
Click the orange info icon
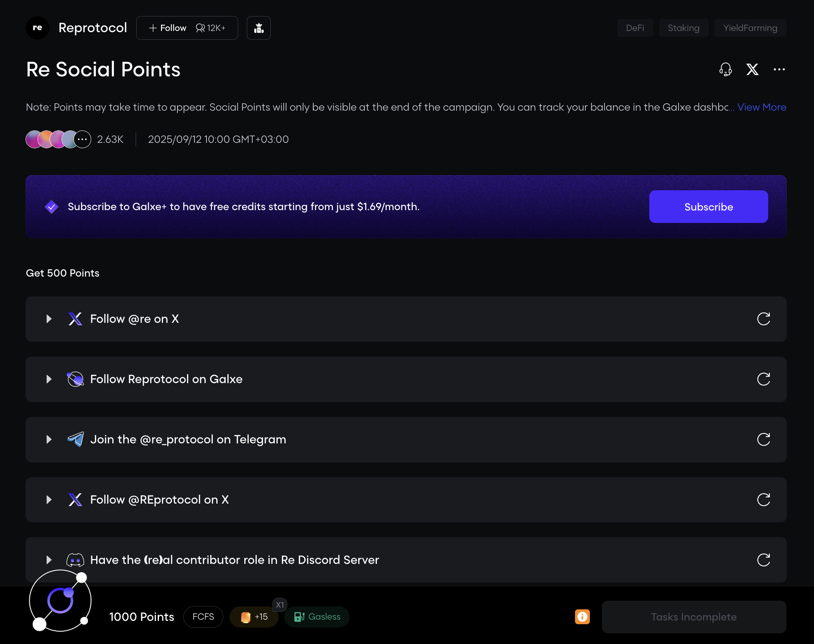click(582, 617)
